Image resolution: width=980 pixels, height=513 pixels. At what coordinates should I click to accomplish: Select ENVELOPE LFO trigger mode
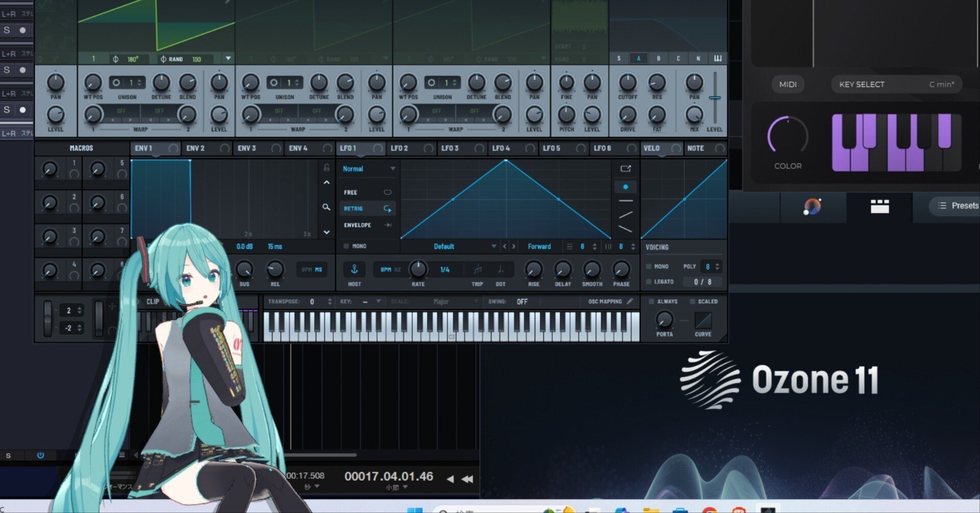click(x=367, y=225)
